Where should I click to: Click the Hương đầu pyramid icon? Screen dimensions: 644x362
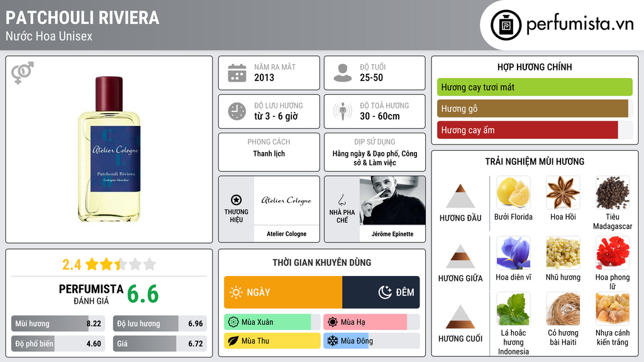(460, 196)
